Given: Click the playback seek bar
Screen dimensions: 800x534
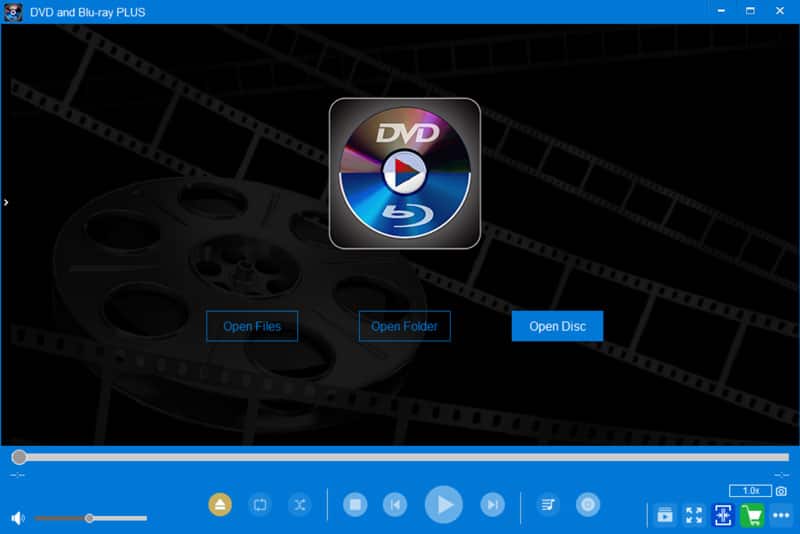Looking at the screenshot, I should pyautogui.click(x=400, y=457).
